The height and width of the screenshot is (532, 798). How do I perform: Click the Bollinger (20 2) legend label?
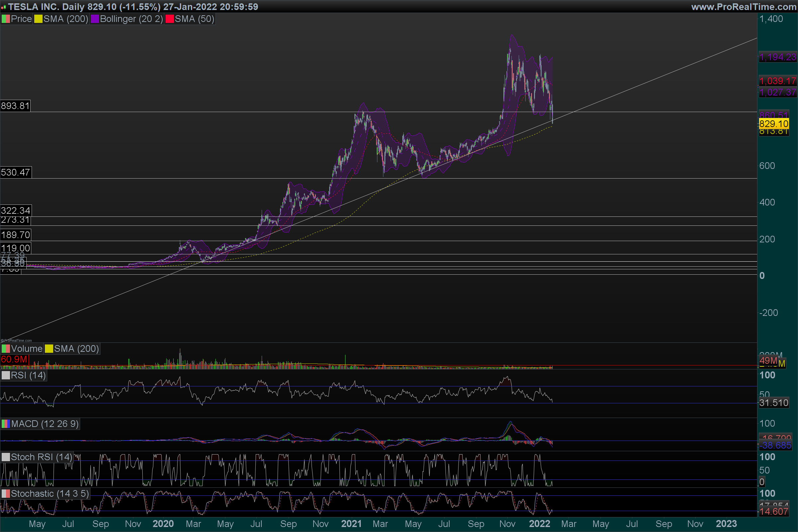point(132,19)
